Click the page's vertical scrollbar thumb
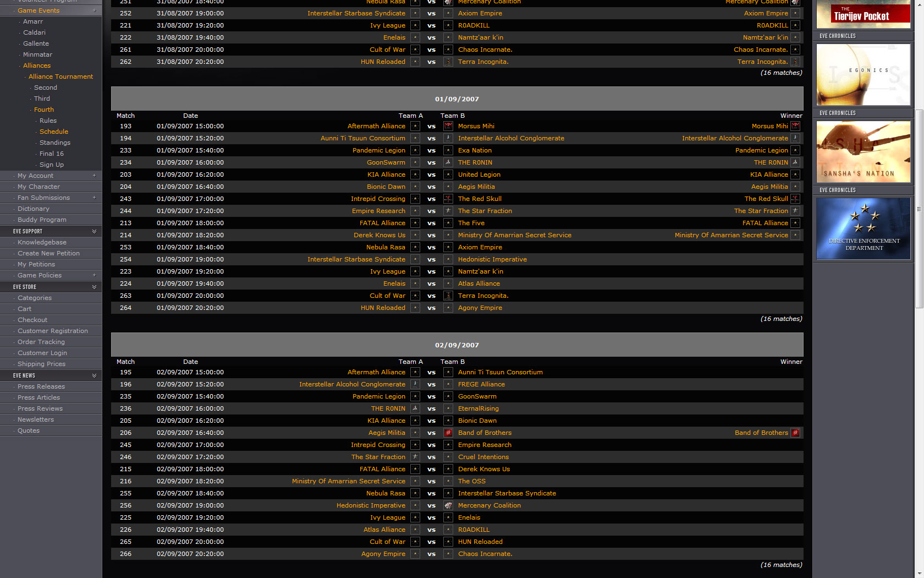This screenshot has width=924, height=578. [x=919, y=209]
